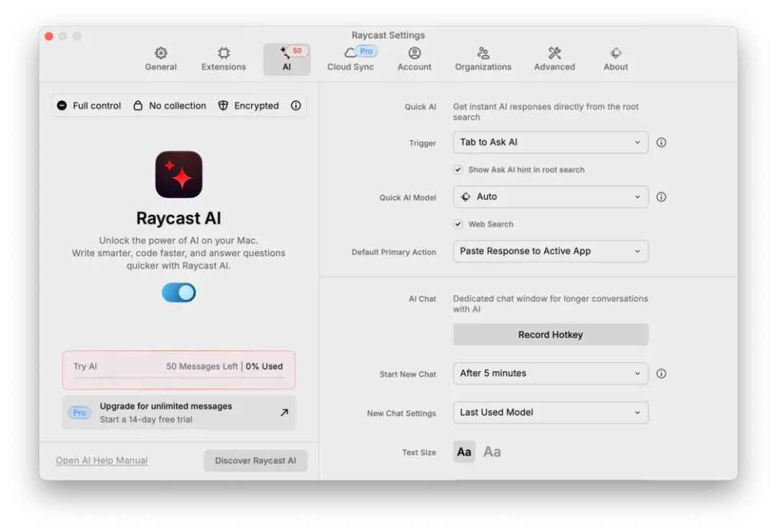Click the Pro badge on upgrade banner
The height and width of the screenshot is (532, 777).
click(79, 413)
